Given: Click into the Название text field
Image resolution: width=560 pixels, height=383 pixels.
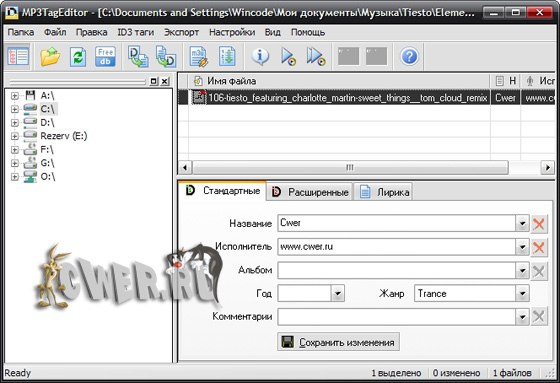Looking at the screenshot, I should (396, 224).
